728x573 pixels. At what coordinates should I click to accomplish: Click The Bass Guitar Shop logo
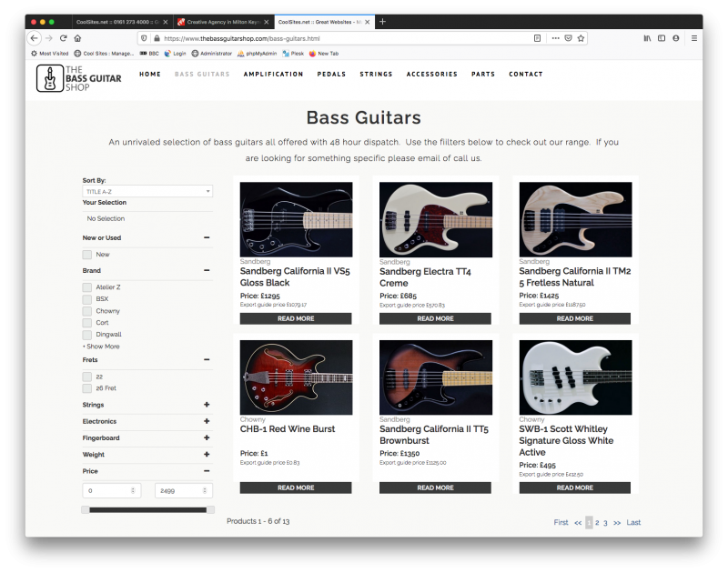click(x=79, y=78)
